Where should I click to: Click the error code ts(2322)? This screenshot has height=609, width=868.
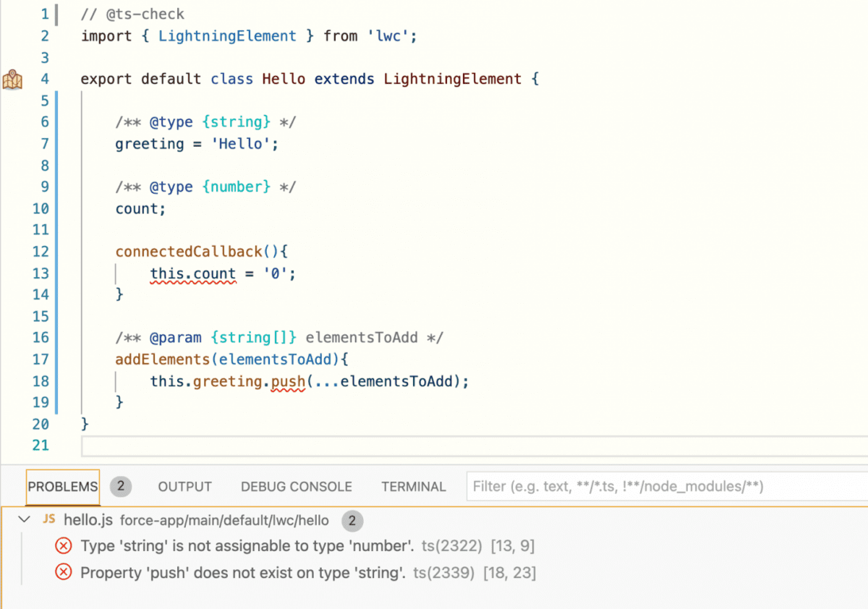click(x=453, y=545)
